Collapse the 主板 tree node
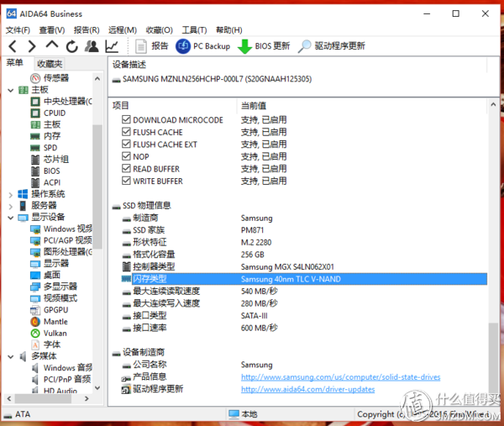The height and width of the screenshot is (426, 504). point(10,90)
